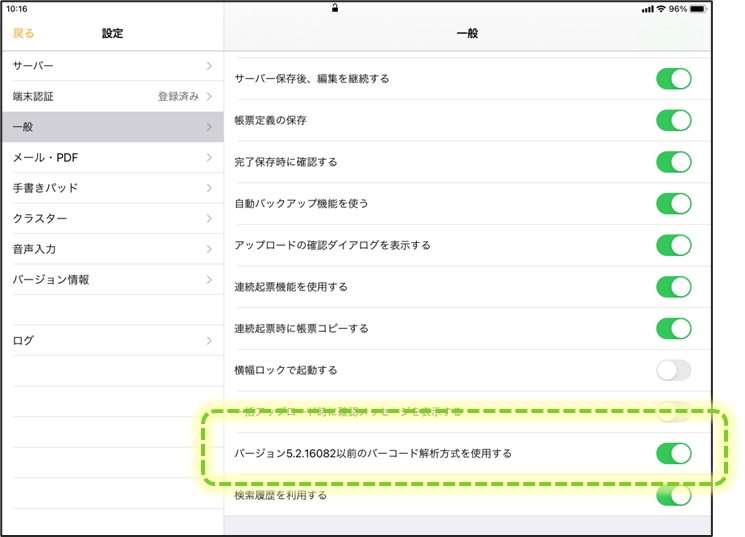
Task: Enable 横幅ロックで起動する switch
Action: click(x=674, y=370)
